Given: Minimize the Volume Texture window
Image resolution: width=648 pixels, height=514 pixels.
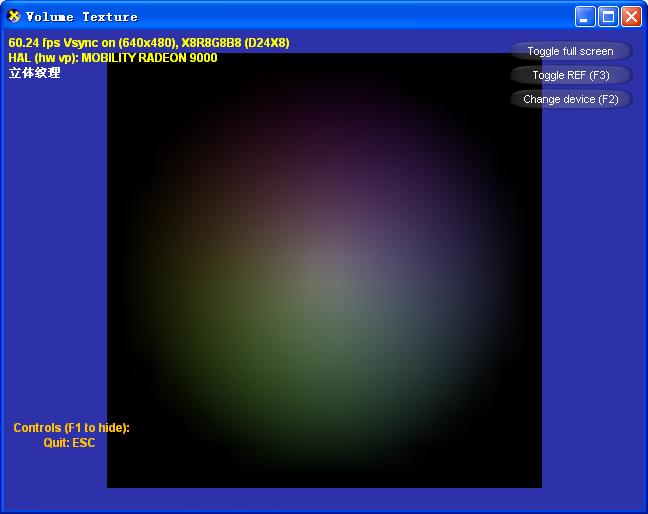Looking at the screenshot, I should (x=585, y=16).
